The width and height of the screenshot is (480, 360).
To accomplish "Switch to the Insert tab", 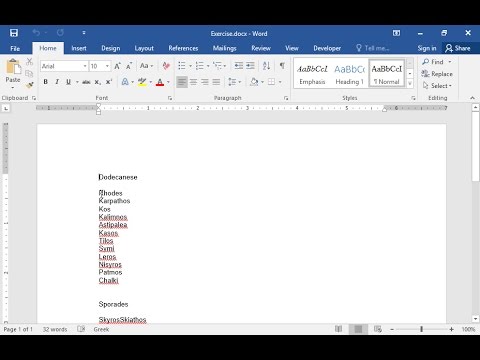I will click(x=79, y=48).
